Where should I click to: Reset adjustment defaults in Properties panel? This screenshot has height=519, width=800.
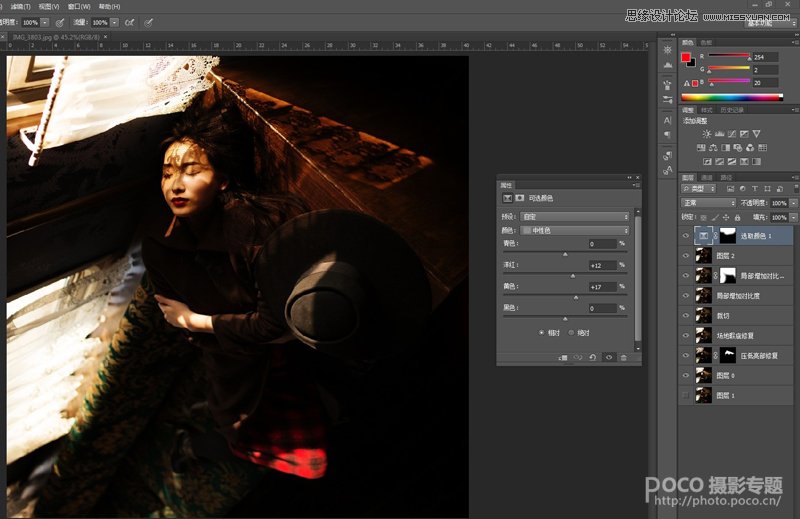(592, 357)
